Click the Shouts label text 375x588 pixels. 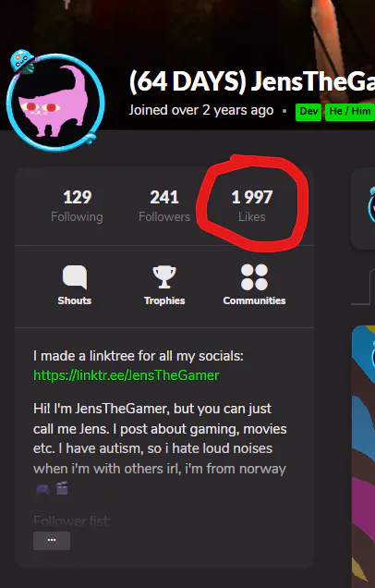click(x=75, y=300)
